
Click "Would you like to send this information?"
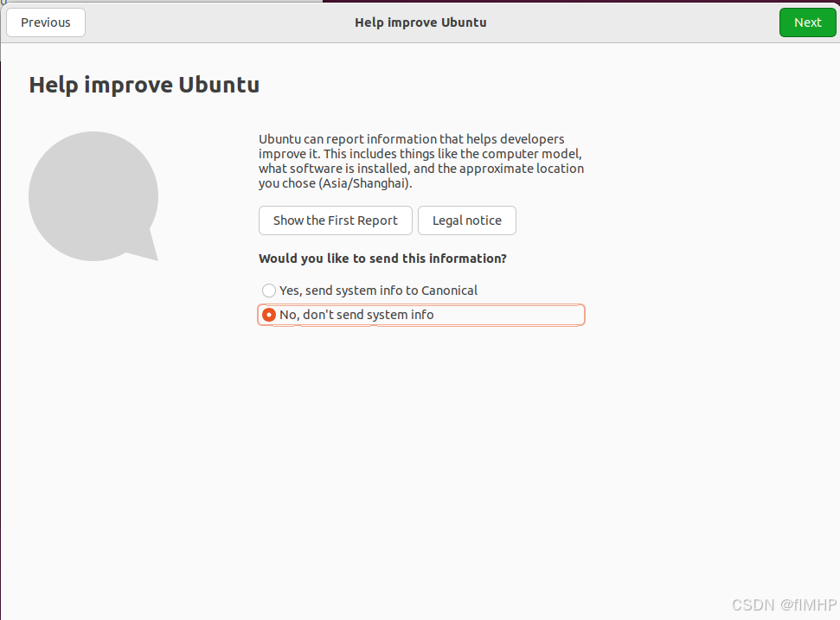tap(382, 259)
